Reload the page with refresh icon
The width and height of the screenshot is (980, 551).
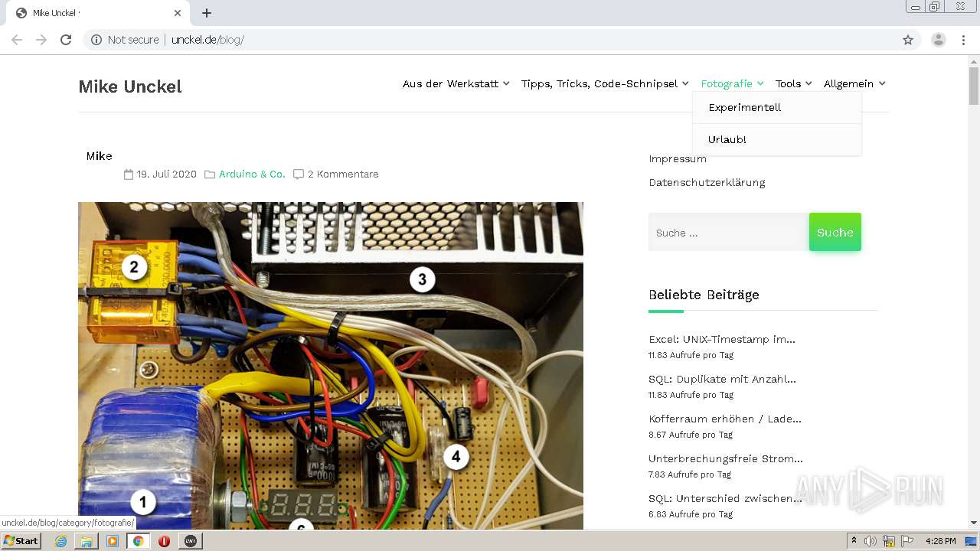pyautogui.click(x=66, y=40)
